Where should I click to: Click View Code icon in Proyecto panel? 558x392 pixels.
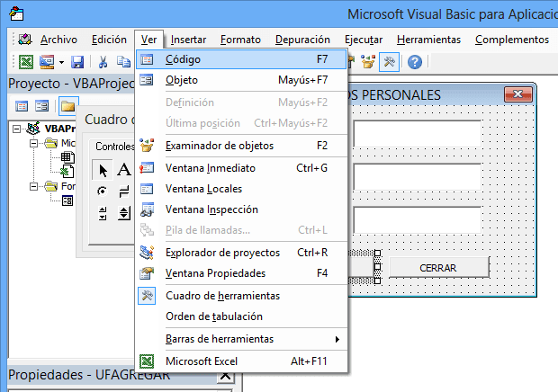pos(22,106)
